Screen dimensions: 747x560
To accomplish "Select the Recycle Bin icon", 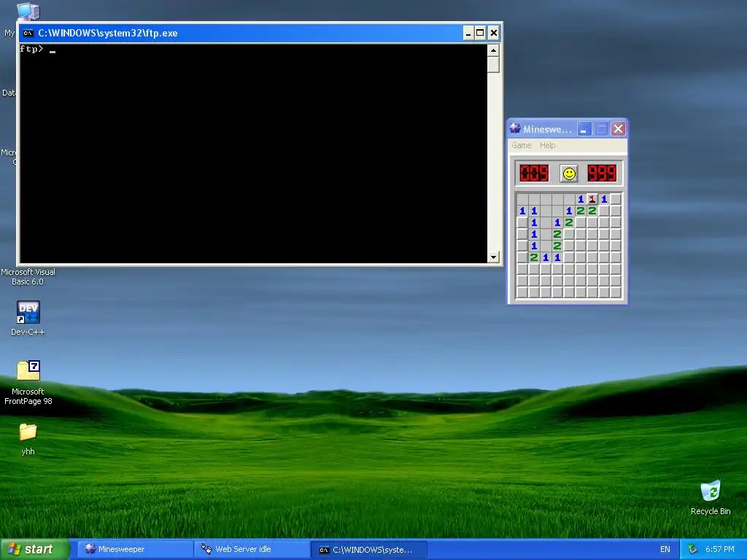I will 711,497.
